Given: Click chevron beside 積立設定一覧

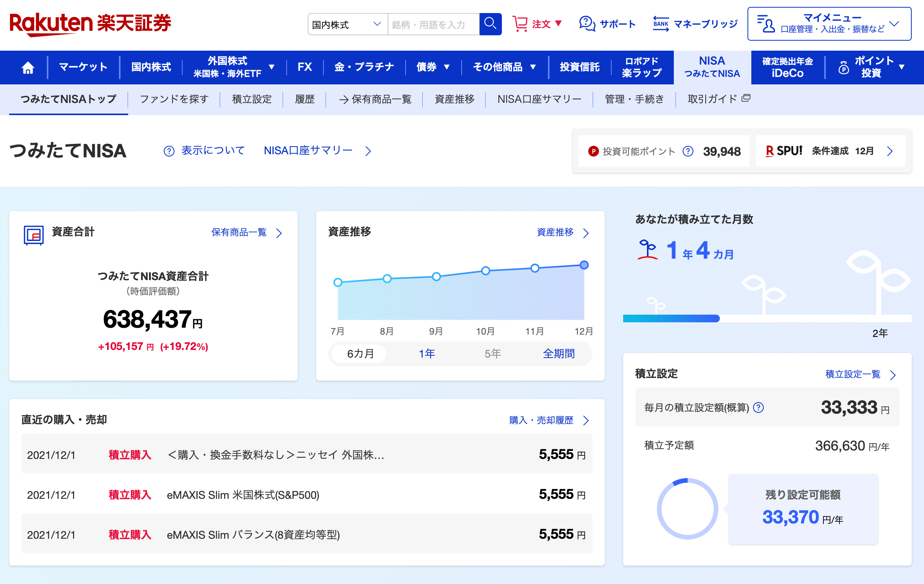Looking at the screenshot, I should click(893, 375).
